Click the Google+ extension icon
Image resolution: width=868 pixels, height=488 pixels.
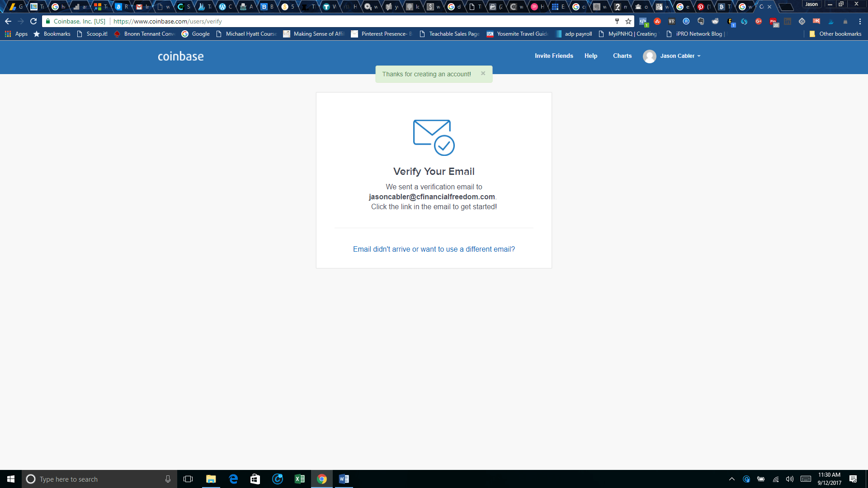[759, 21]
